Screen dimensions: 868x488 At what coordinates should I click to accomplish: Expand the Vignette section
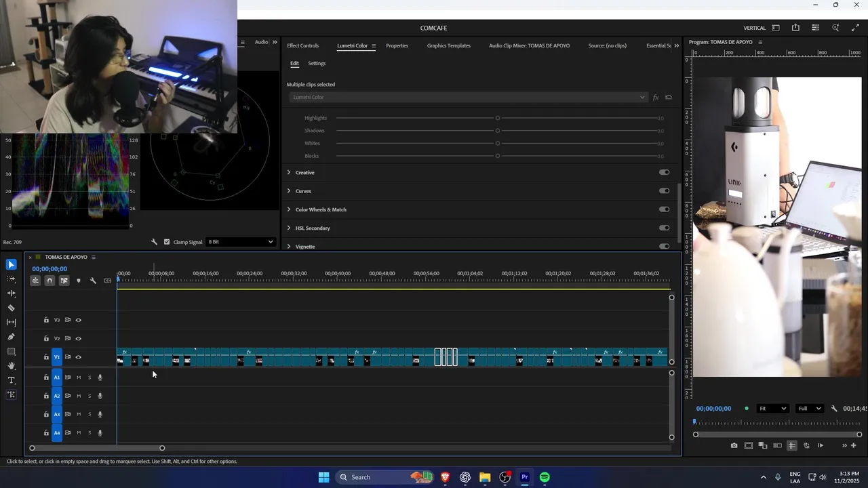(289, 246)
